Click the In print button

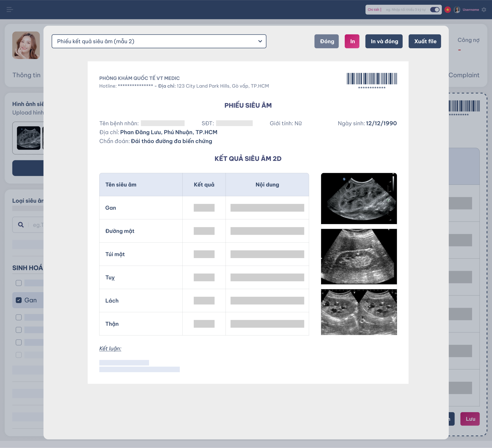point(352,41)
